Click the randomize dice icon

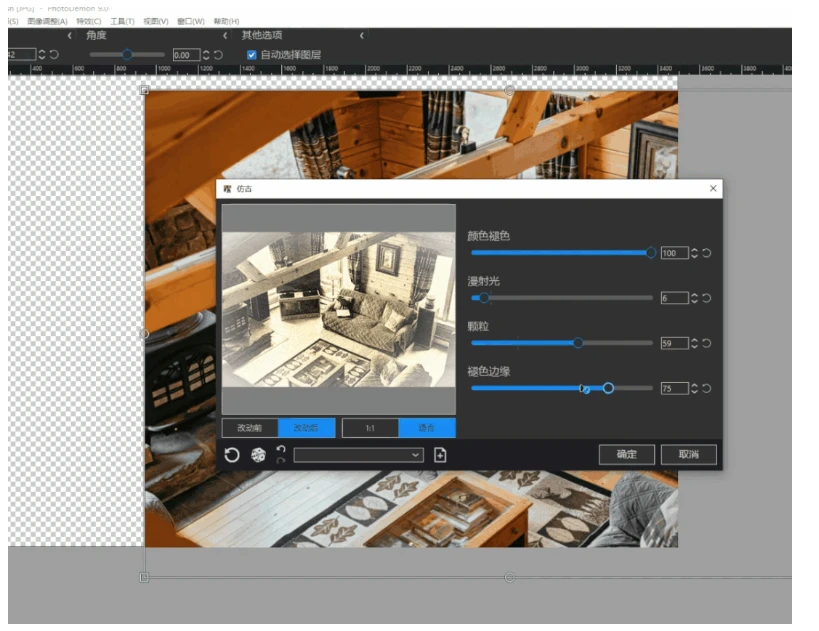tap(258, 455)
